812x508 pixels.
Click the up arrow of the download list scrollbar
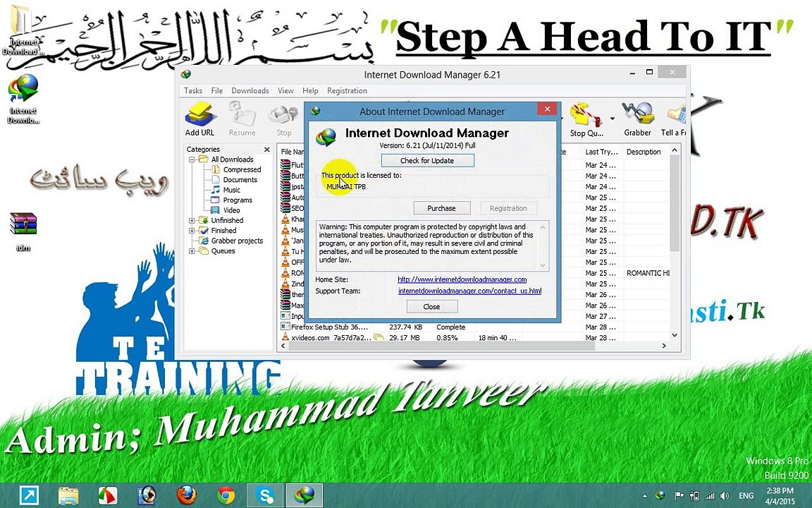[675, 150]
